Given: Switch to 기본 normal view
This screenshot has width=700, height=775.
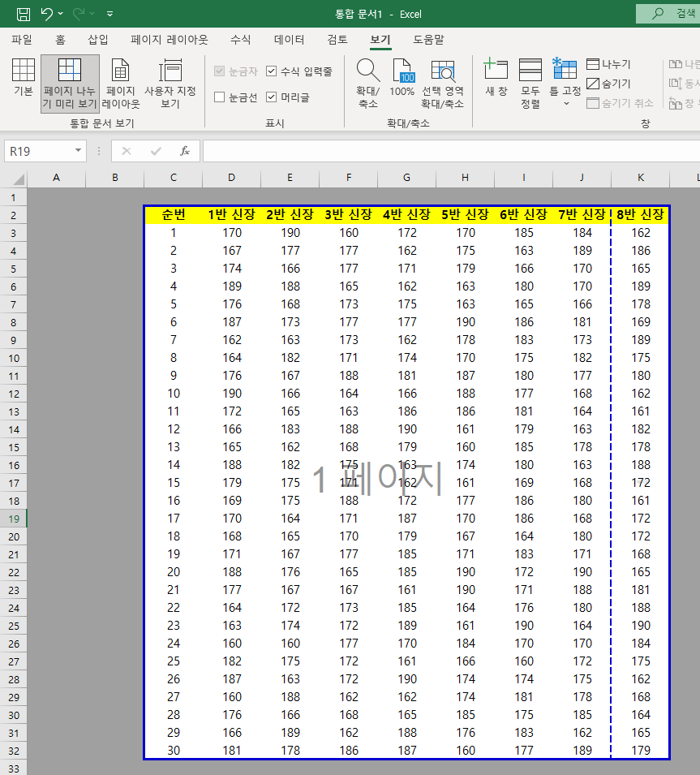Looking at the screenshot, I should tap(24, 77).
